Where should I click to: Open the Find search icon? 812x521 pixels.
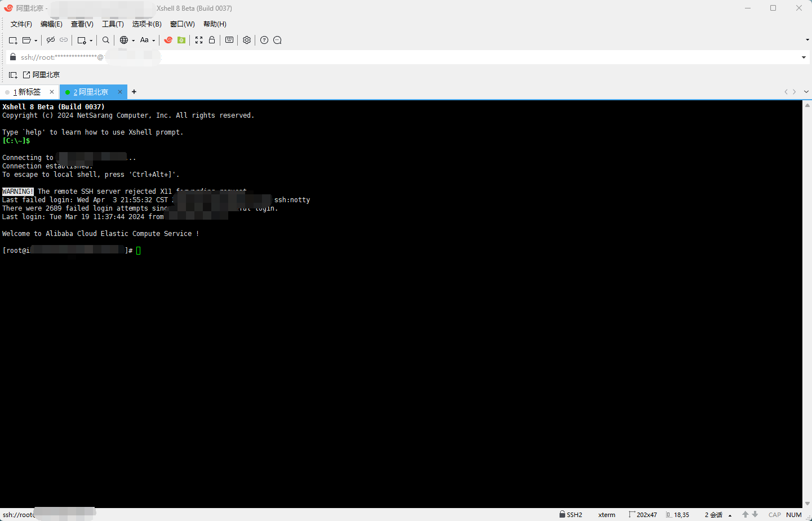click(105, 40)
